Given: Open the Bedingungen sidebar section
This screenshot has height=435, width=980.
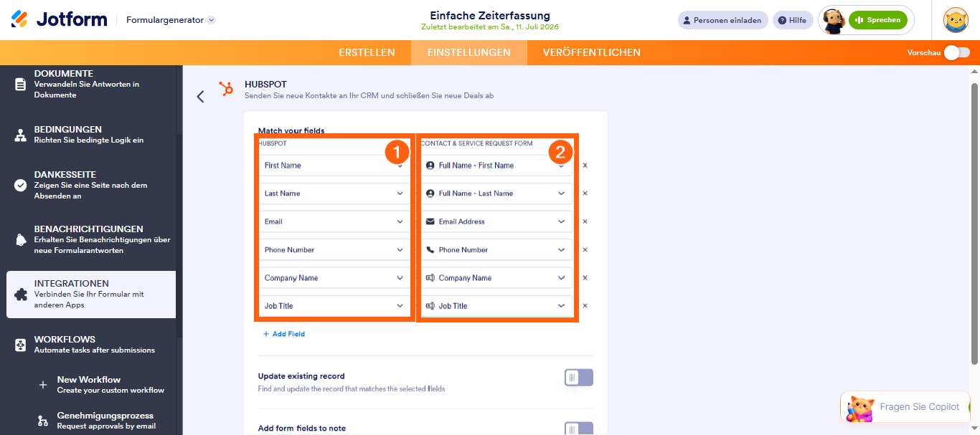Looking at the screenshot, I should pyautogui.click(x=91, y=134).
